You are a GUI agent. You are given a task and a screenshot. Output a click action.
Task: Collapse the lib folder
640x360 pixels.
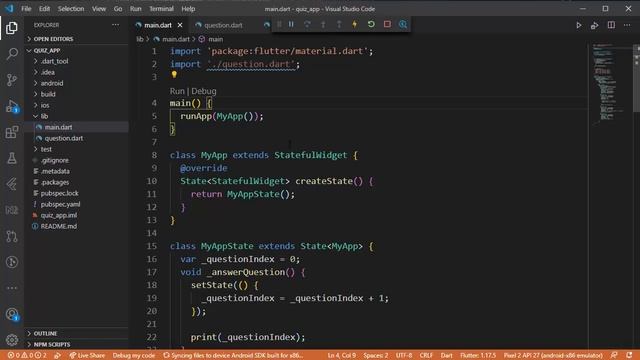(77, 116)
